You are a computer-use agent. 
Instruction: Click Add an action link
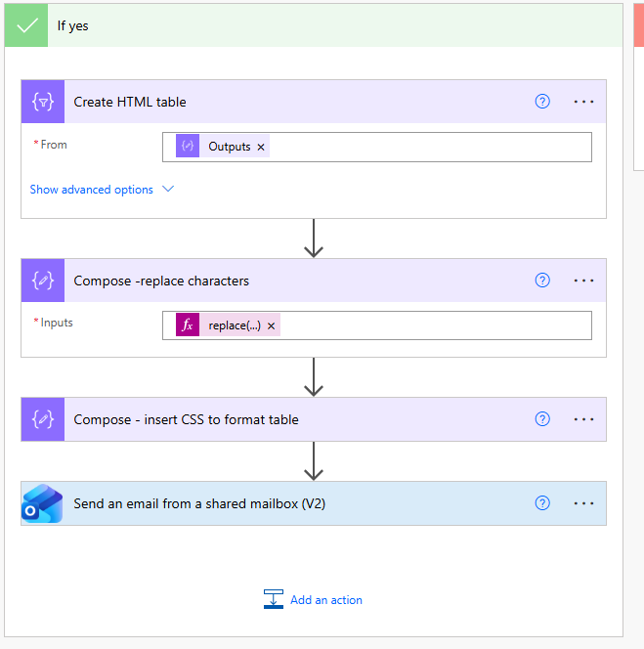tap(314, 600)
